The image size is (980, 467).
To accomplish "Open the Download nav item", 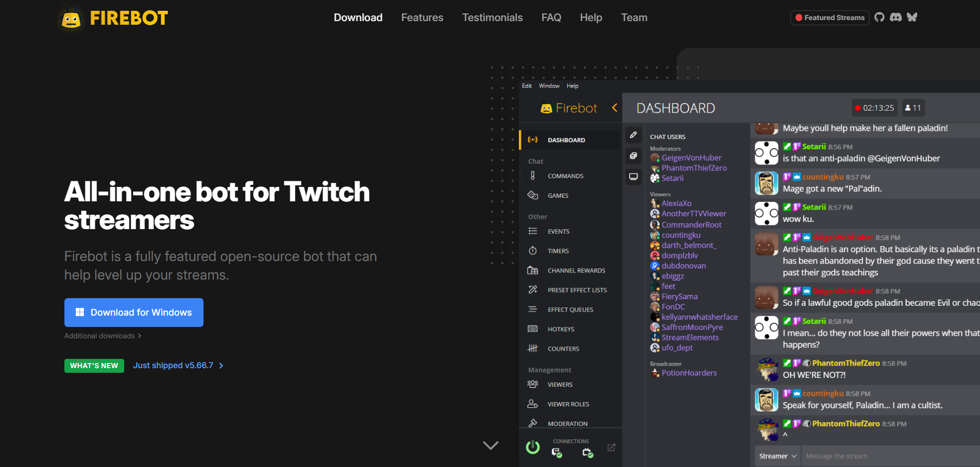I will click(358, 18).
